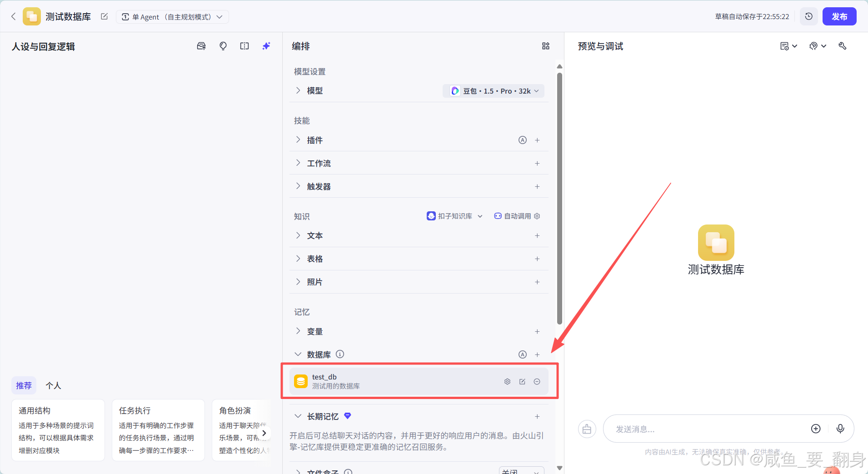This screenshot has height=474, width=868.
Task: Add text knowledge with 文本 plus
Action: 537,235
